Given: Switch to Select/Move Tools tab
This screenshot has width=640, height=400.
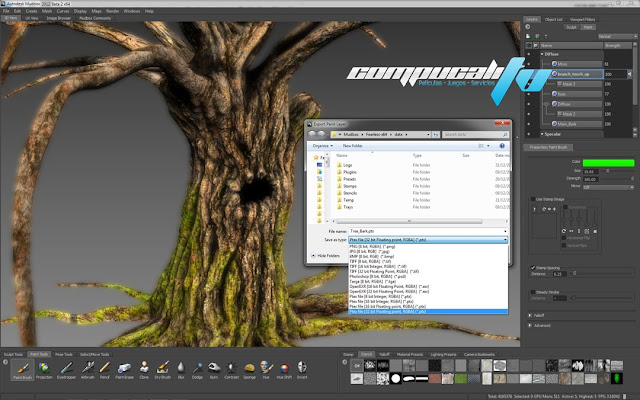Looking at the screenshot, I should [94, 354].
